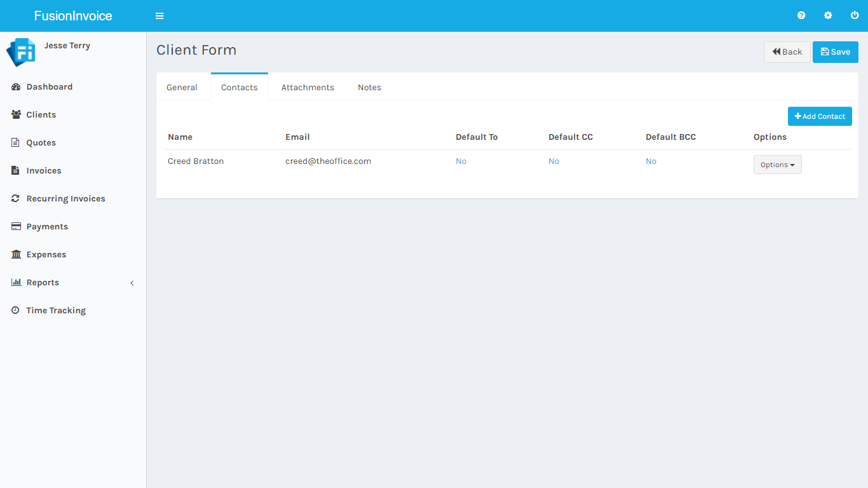Toggle Default To for Creed Bratton
The height and width of the screenshot is (488, 868).
point(461,161)
